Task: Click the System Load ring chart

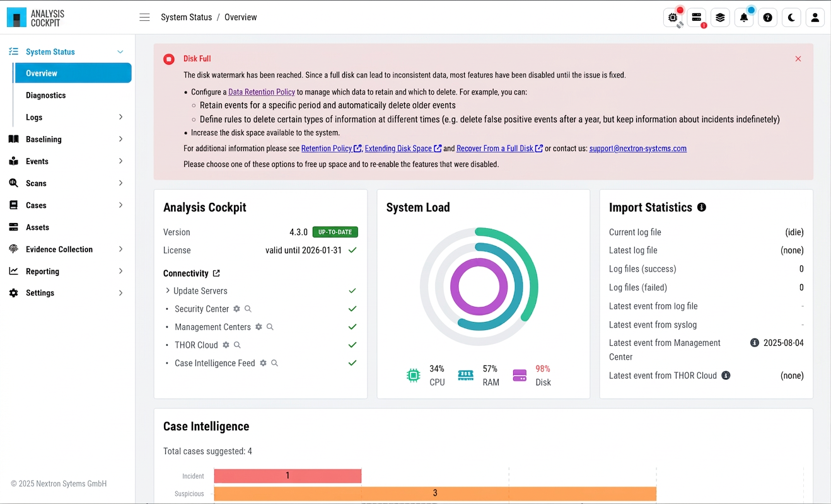Action: point(479,287)
